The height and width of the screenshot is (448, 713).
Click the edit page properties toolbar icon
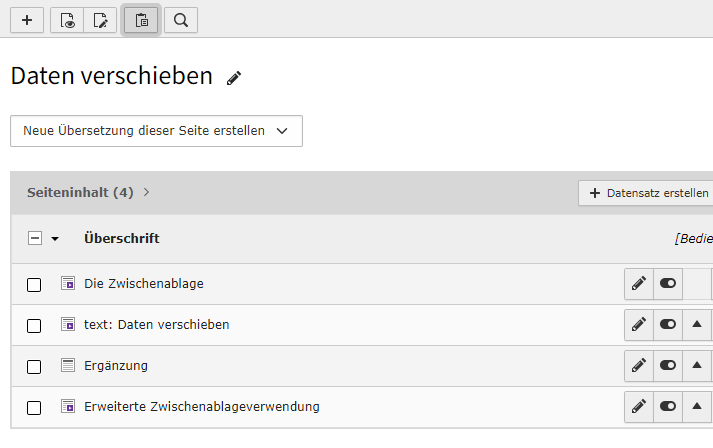click(x=100, y=20)
